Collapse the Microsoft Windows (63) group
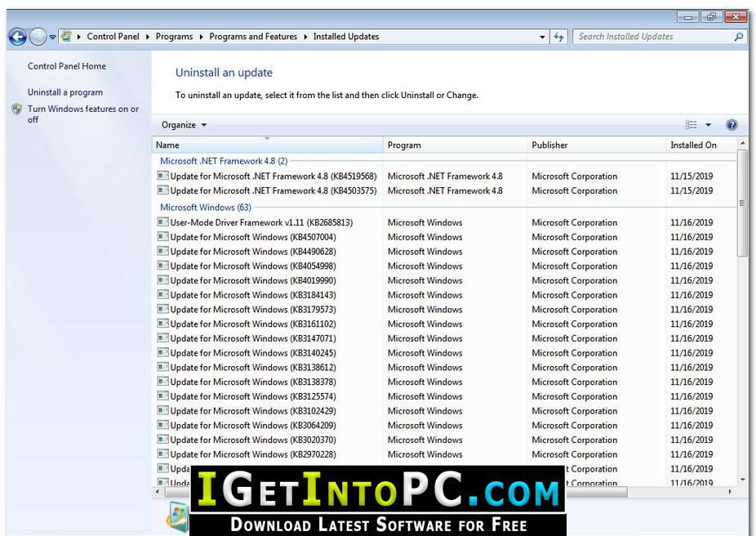Viewport: 756px width, 536px height. (206, 208)
